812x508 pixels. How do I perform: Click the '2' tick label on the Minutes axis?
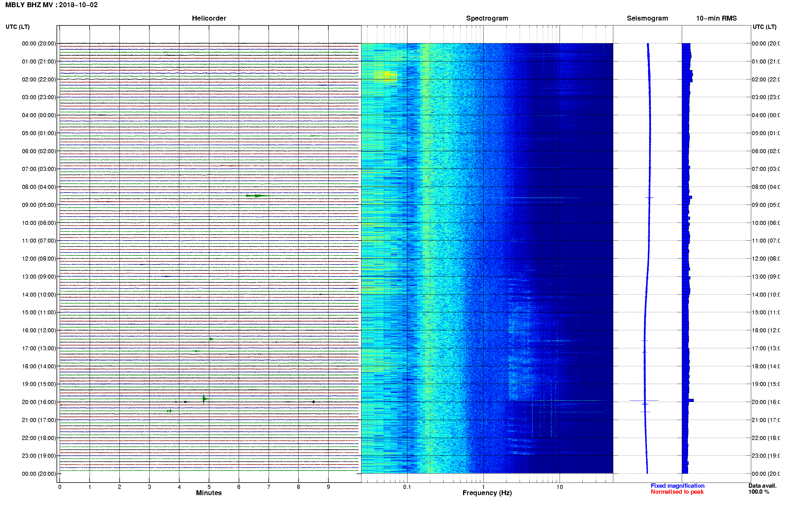pyautogui.click(x=120, y=487)
